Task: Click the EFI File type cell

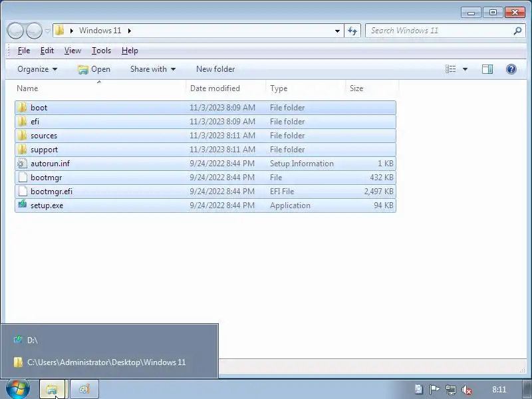Action: pyautogui.click(x=282, y=192)
